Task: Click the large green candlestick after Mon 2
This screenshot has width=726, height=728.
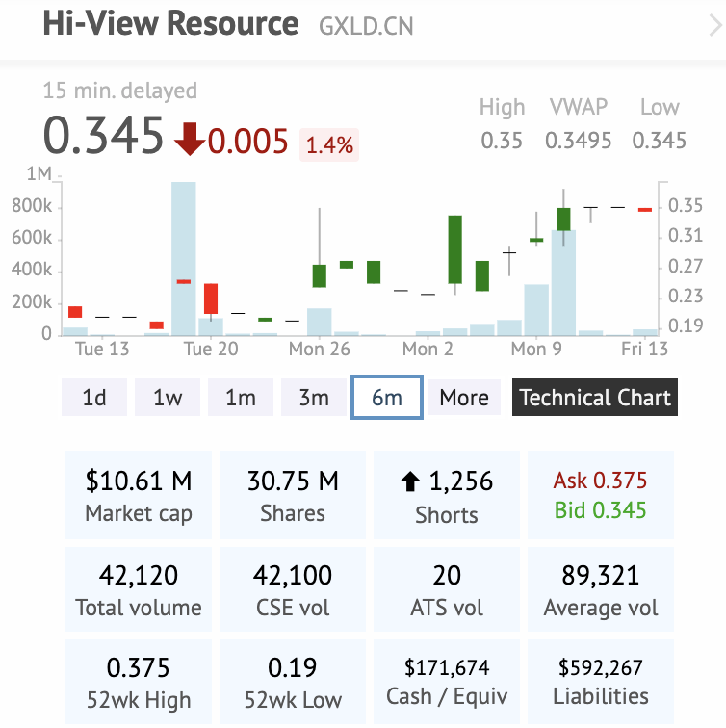Action: (455, 249)
